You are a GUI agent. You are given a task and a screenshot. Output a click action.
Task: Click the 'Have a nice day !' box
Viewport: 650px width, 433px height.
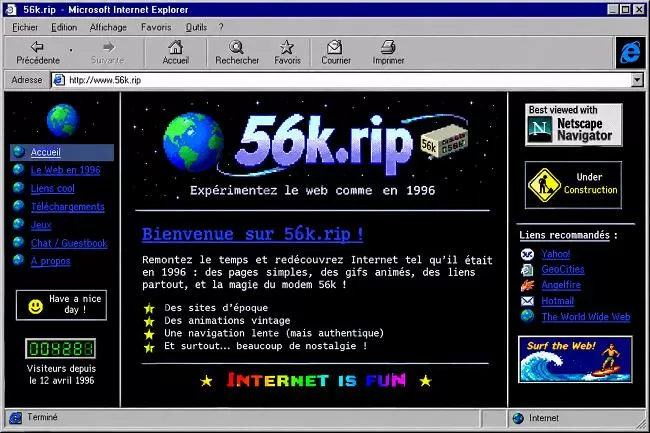(x=61, y=305)
